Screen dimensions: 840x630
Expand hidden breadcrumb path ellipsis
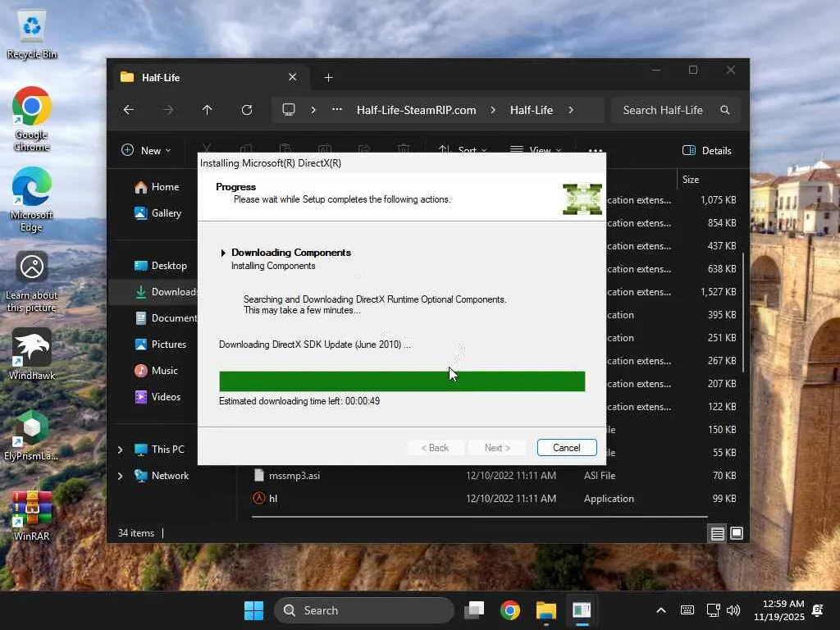coord(337,110)
